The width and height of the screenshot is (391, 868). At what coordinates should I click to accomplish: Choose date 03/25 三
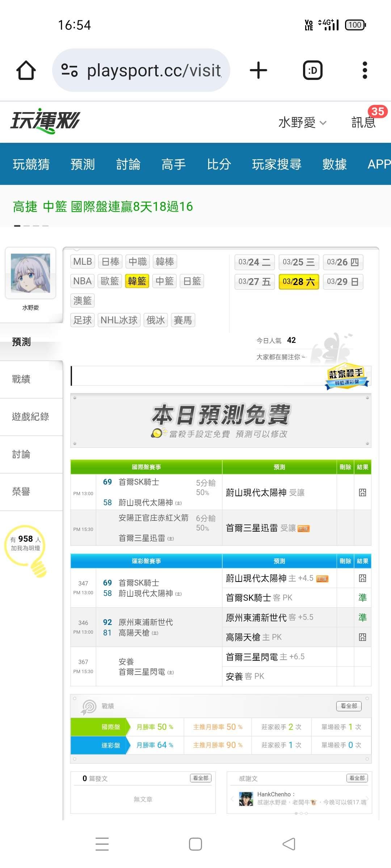(x=299, y=262)
